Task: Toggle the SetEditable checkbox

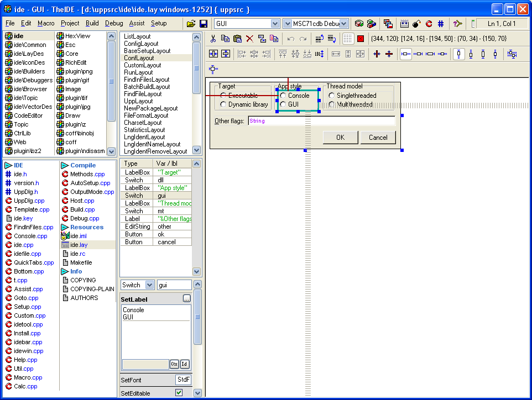Action: click(179, 393)
